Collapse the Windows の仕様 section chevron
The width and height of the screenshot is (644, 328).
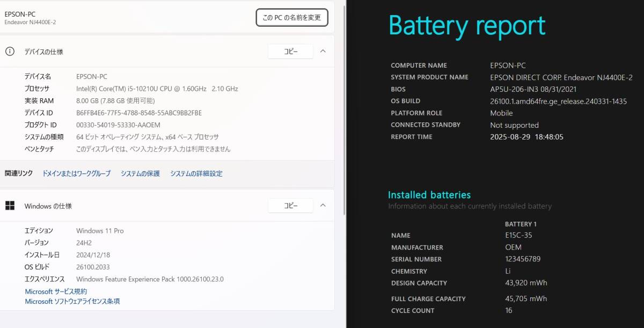[323, 206]
